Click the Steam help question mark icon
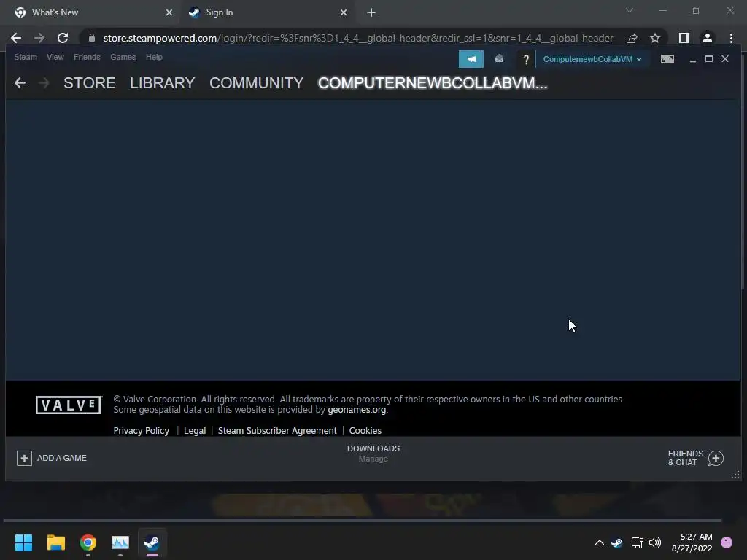This screenshot has height=560, width=747. (525, 60)
